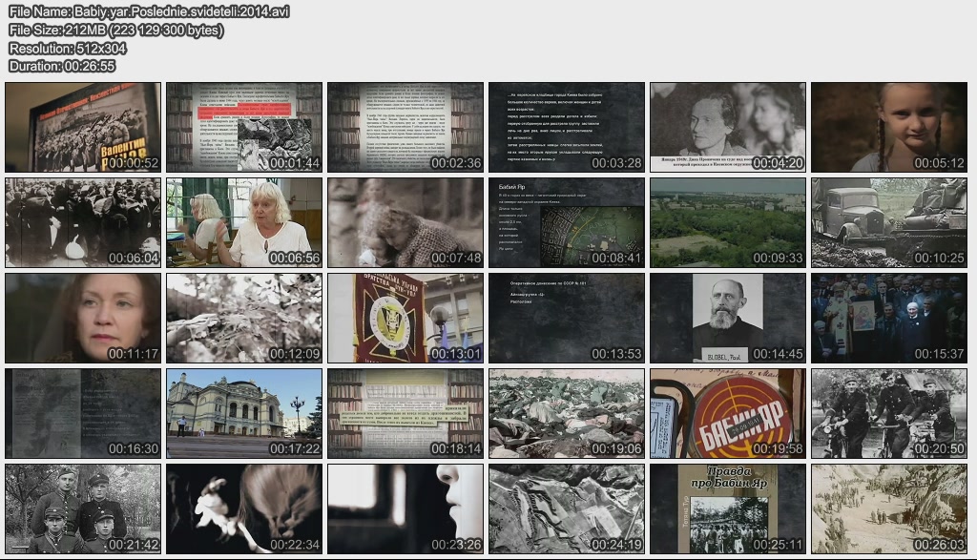977x560 pixels.
Task: Click the thumbnail timestamped 00:00:52
Action: coord(83,127)
